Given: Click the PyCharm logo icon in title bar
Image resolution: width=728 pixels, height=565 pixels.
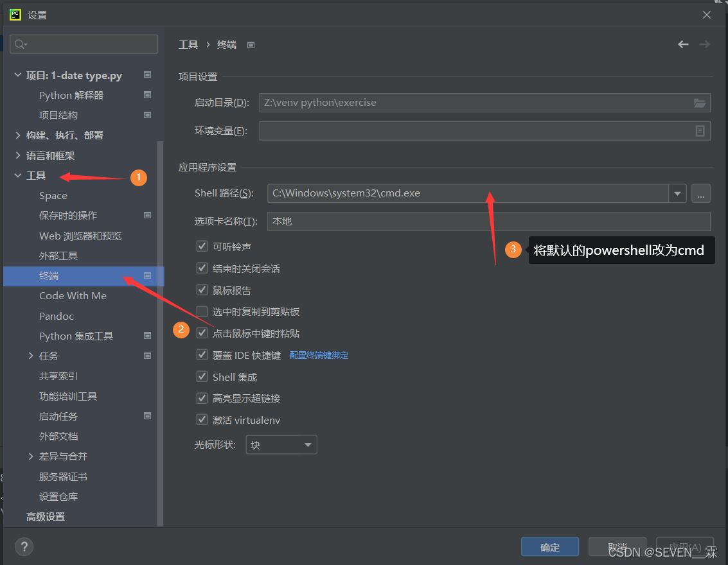Looking at the screenshot, I should point(15,14).
